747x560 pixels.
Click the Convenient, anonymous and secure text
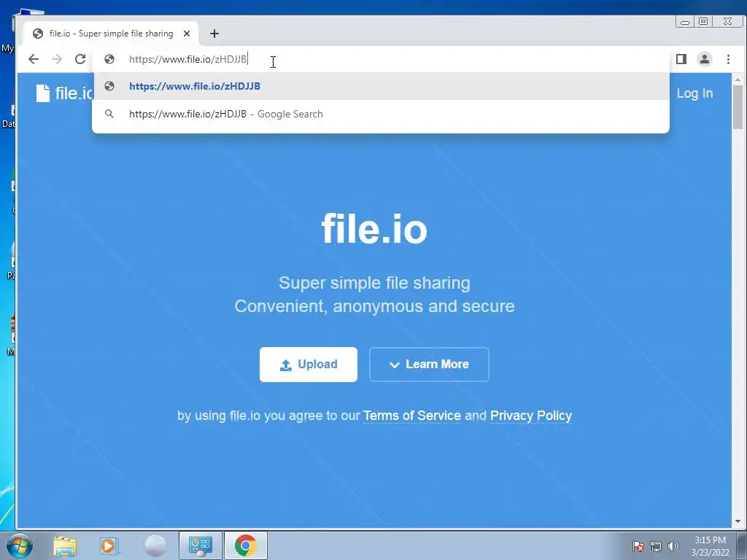[374, 306]
